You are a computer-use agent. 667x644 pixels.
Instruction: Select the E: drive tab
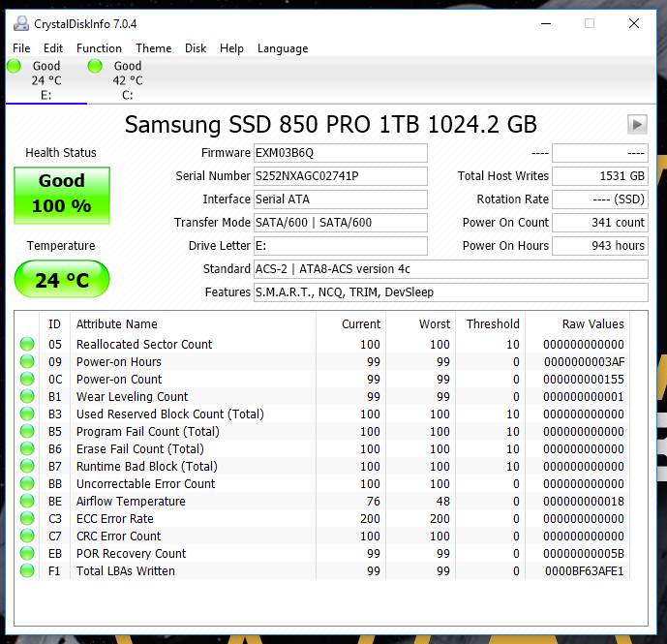(46, 80)
